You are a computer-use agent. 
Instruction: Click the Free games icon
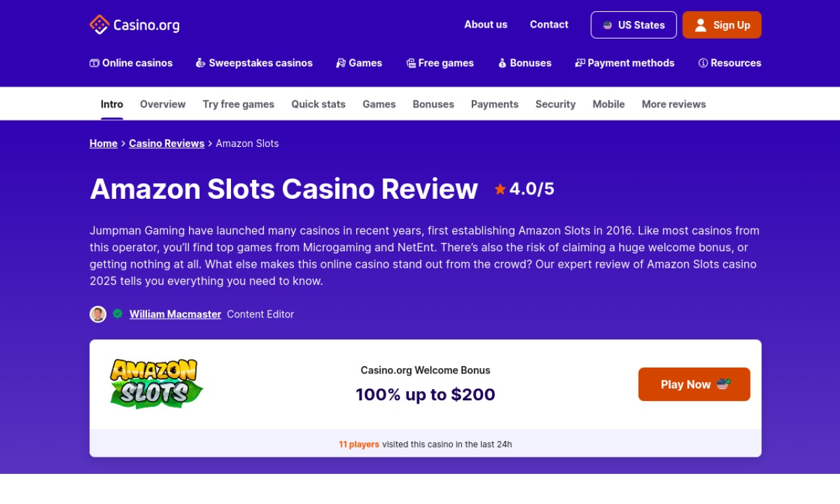tap(411, 63)
